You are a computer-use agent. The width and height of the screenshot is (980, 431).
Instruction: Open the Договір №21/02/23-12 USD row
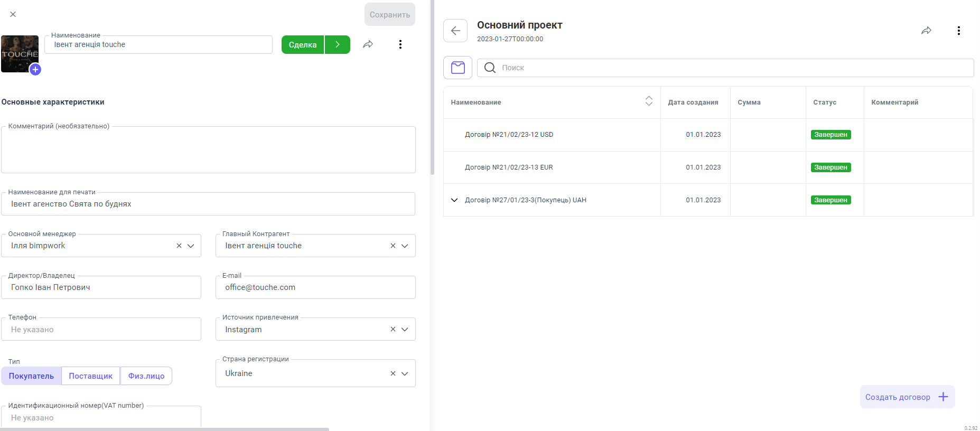click(x=509, y=135)
